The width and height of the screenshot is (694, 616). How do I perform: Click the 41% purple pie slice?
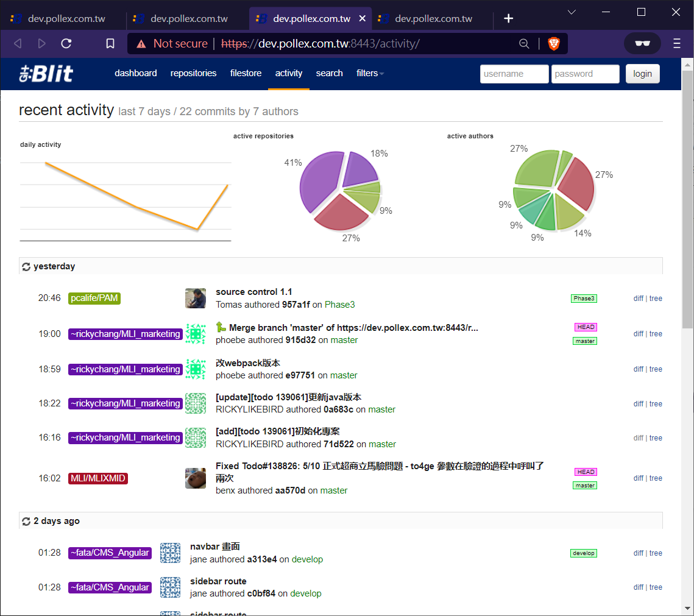click(317, 182)
